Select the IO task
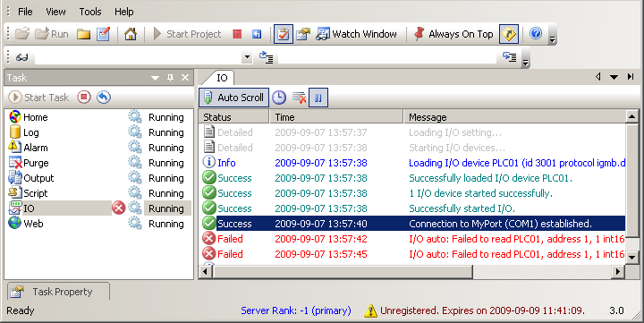This screenshot has width=644, height=323. [x=99, y=208]
